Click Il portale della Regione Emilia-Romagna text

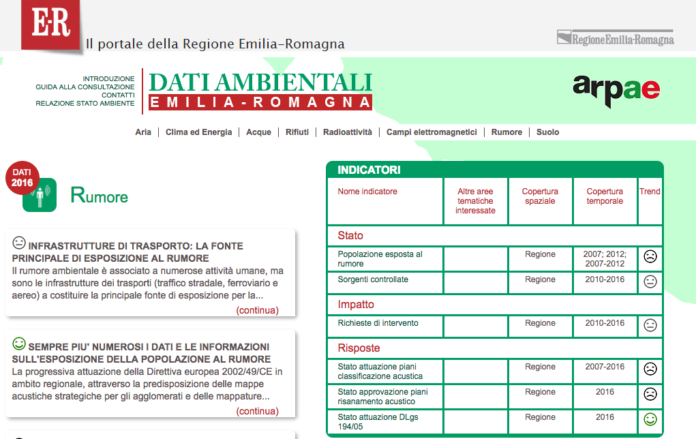[215, 44]
